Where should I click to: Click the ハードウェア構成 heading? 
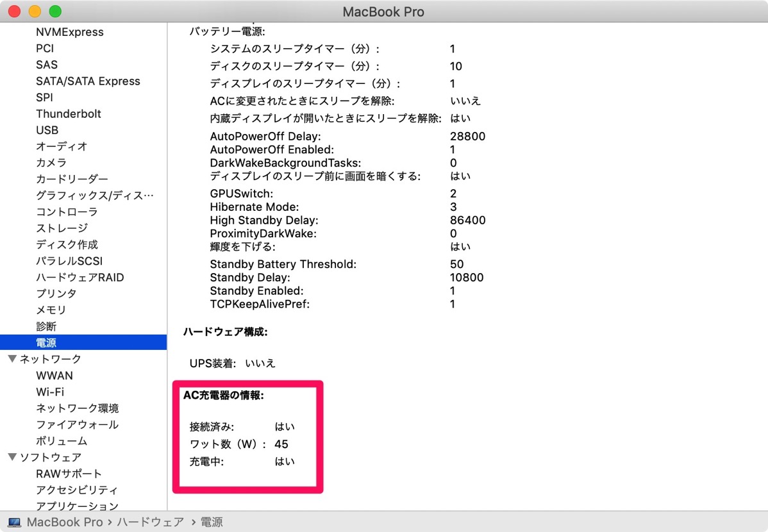point(225,331)
